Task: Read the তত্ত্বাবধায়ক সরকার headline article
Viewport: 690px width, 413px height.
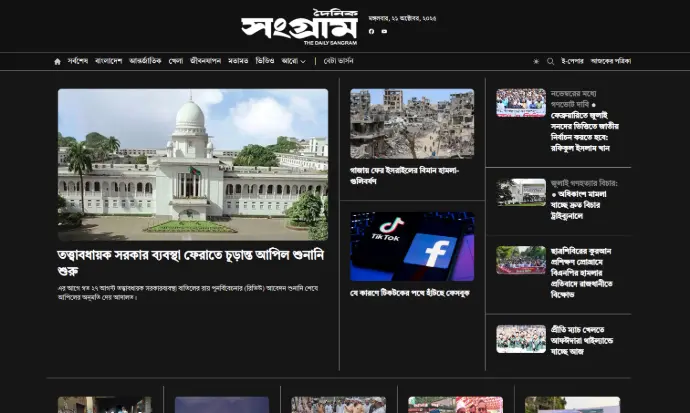Action: click(x=190, y=262)
